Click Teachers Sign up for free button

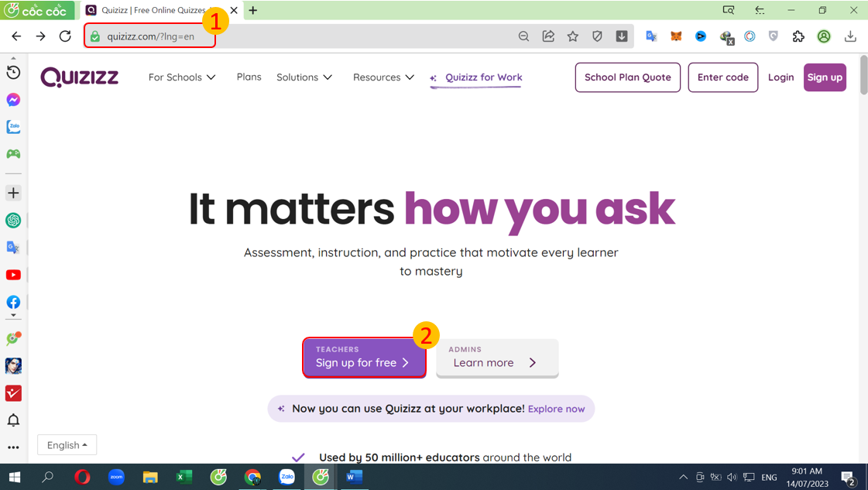[x=364, y=358]
